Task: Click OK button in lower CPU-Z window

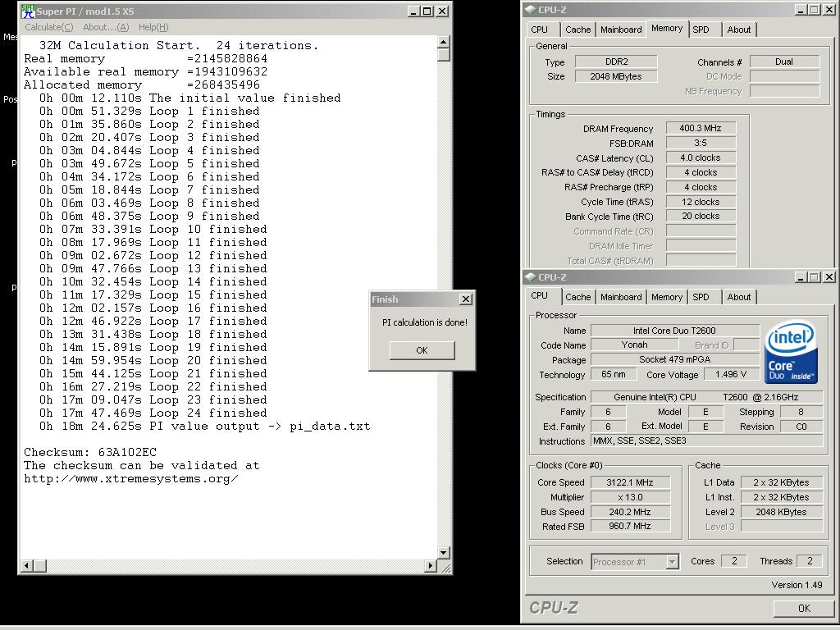Action: pos(804,609)
